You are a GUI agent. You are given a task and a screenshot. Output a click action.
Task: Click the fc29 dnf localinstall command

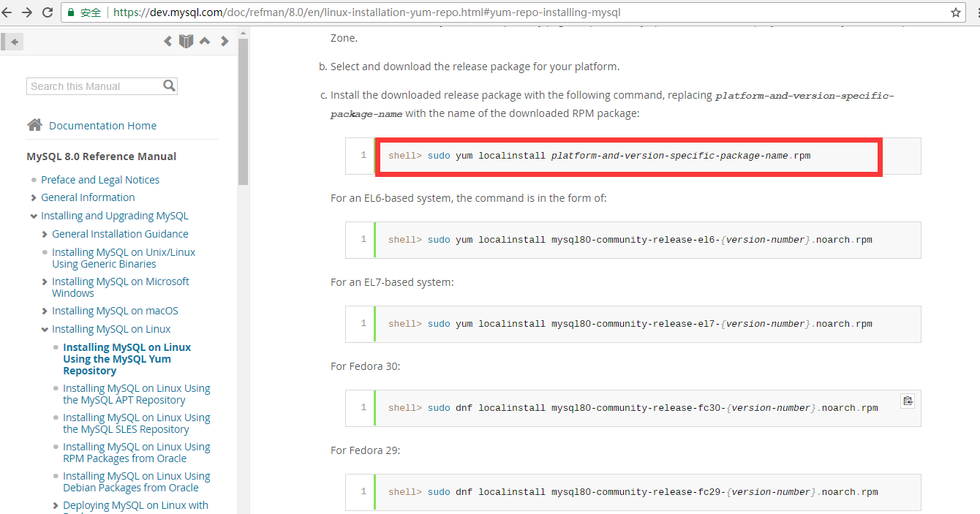pos(633,492)
